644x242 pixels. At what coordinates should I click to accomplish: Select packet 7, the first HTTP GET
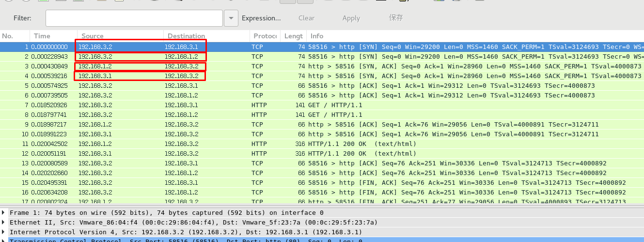click(194, 105)
